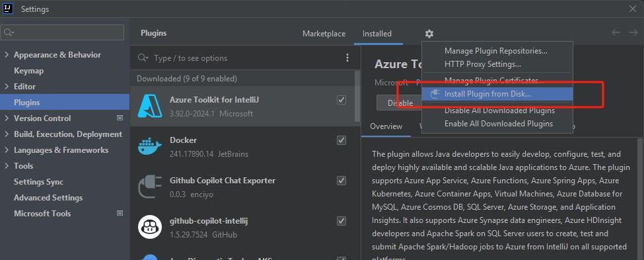
Task: Toggle the github-copilot-intellij plugin checkbox
Action: (x=341, y=221)
